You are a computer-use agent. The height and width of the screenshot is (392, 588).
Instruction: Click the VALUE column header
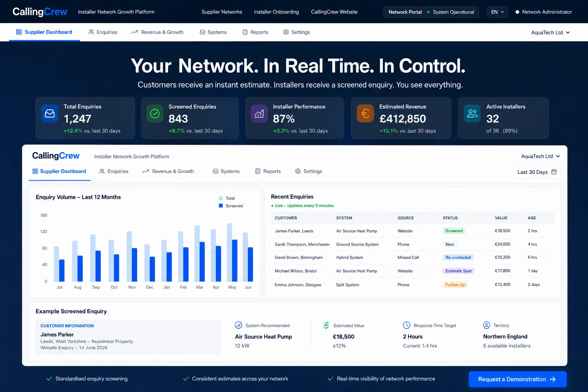click(x=501, y=218)
